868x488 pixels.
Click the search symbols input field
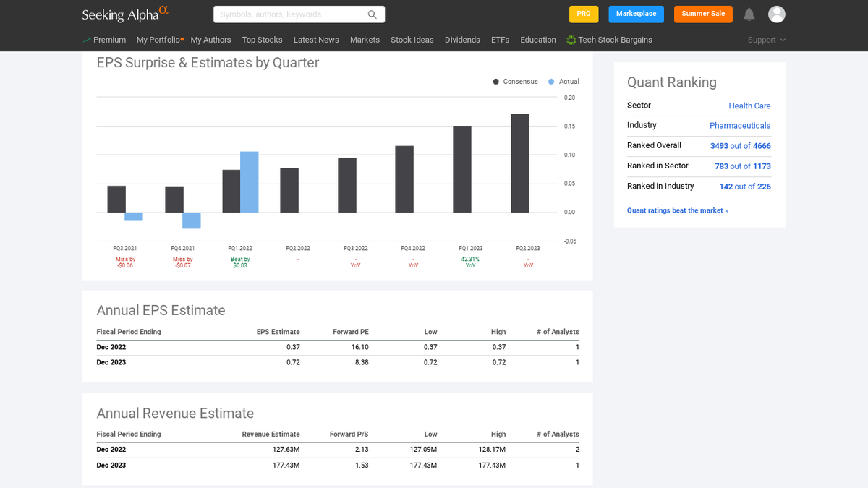pos(299,14)
